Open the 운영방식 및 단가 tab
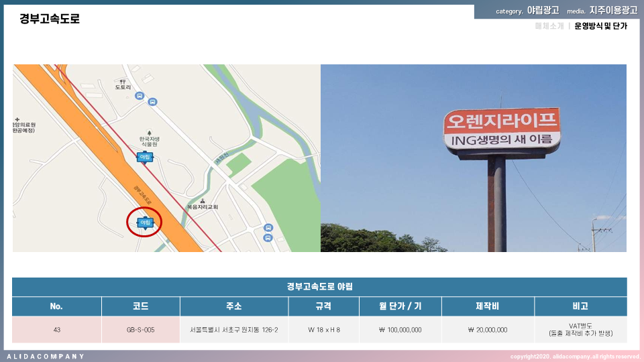The height and width of the screenshot is (362, 644). pos(600,27)
